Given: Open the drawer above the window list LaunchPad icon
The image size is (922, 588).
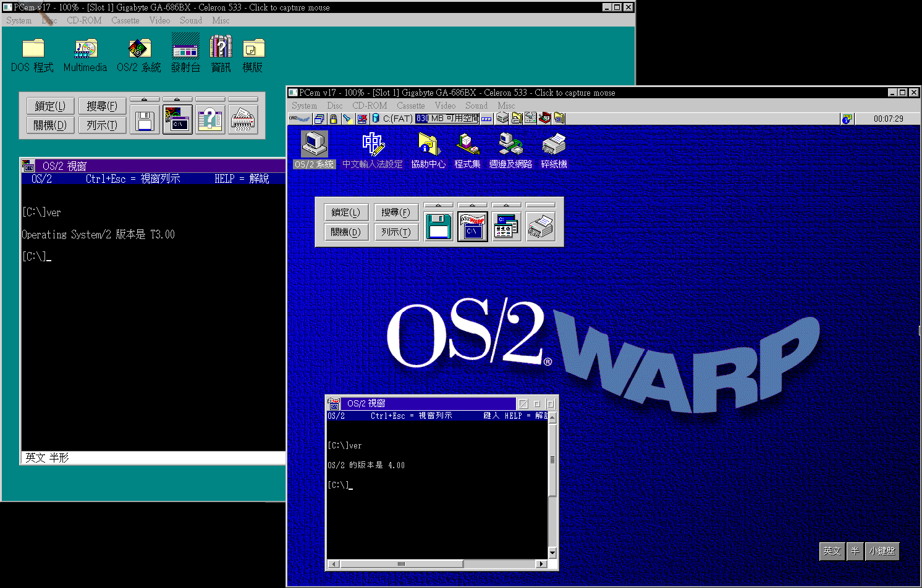Looking at the screenshot, I should coord(506,205).
